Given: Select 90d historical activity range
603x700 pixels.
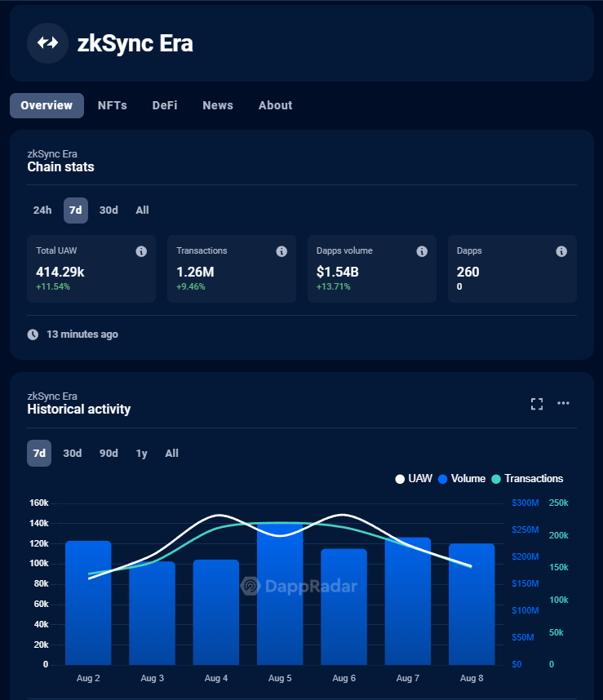Looking at the screenshot, I should pos(109,453).
